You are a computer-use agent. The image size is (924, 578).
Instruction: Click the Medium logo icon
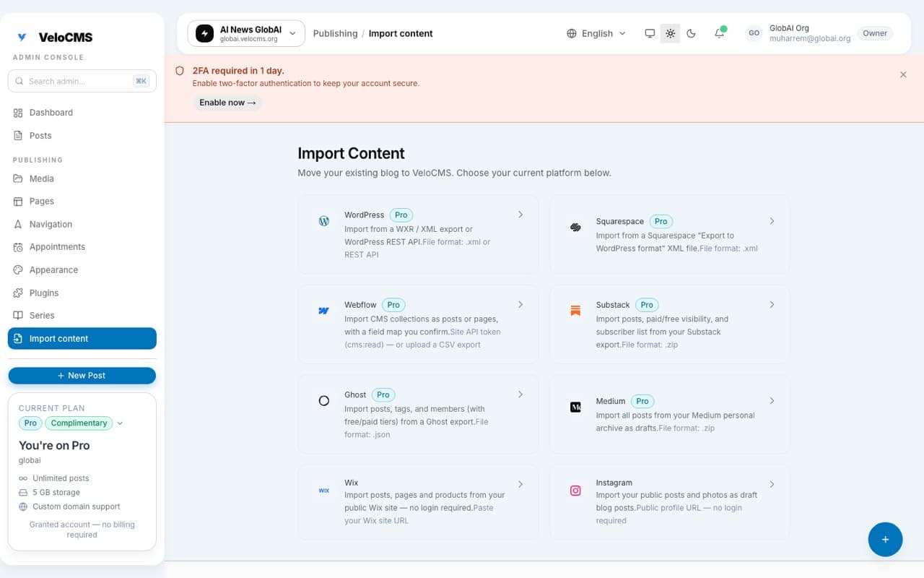[x=575, y=407]
